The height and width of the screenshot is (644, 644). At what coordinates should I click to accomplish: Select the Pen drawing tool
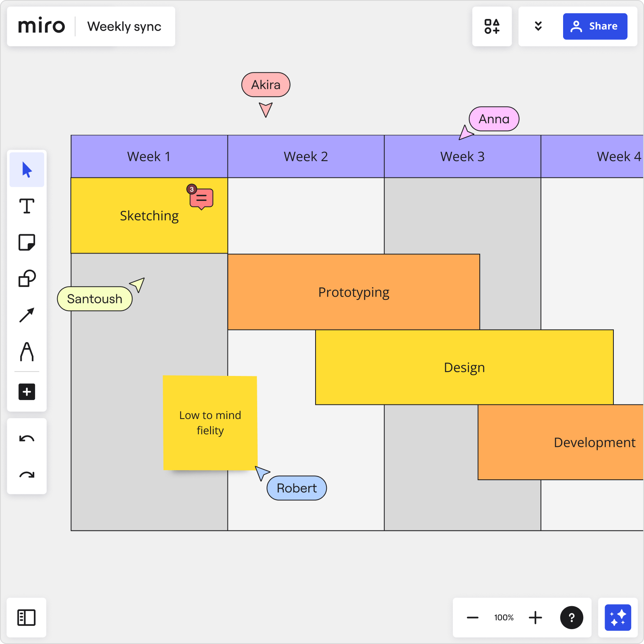pyautogui.click(x=27, y=352)
